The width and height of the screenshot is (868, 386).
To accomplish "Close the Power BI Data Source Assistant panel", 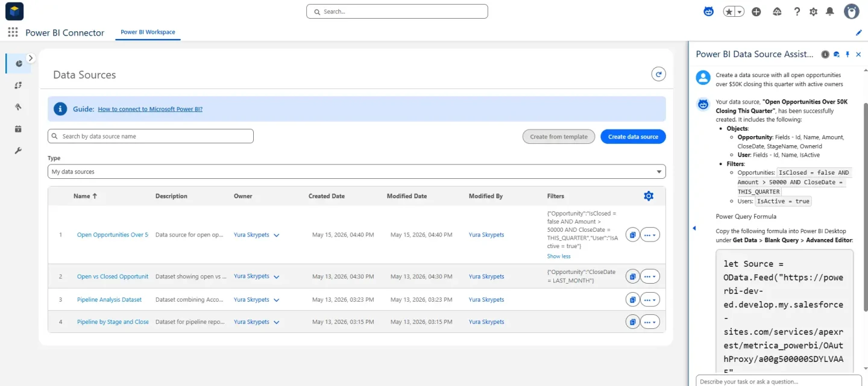I will (x=858, y=54).
